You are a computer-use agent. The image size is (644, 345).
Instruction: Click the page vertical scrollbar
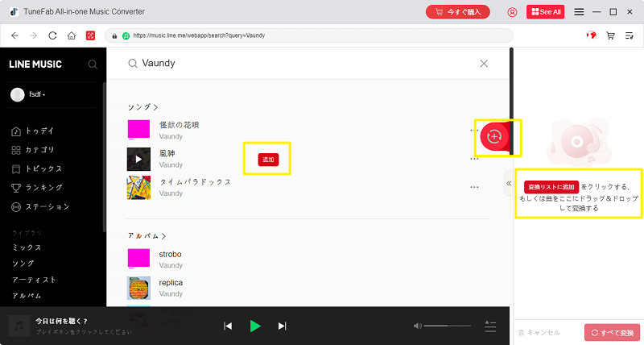(511, 101)
